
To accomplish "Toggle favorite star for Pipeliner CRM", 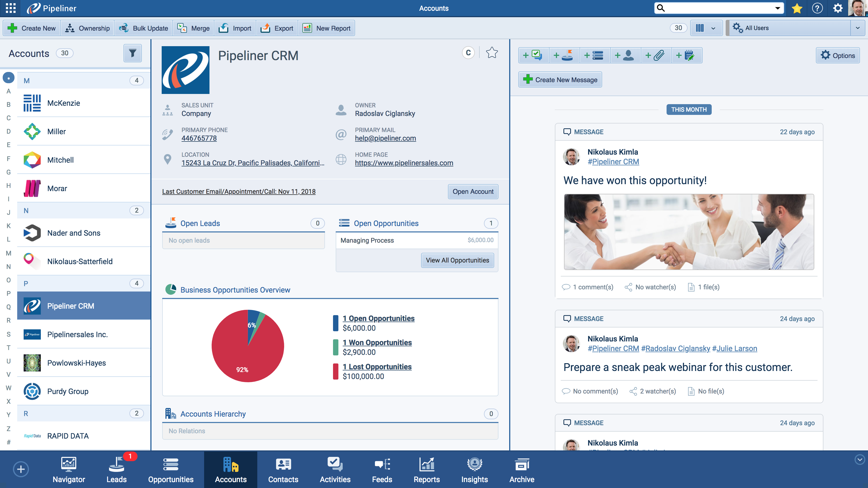I will 492,53.
